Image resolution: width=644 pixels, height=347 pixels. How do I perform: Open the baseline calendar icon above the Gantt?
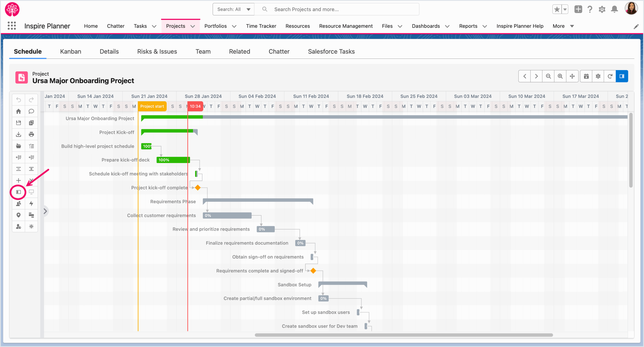click(586, 76)
